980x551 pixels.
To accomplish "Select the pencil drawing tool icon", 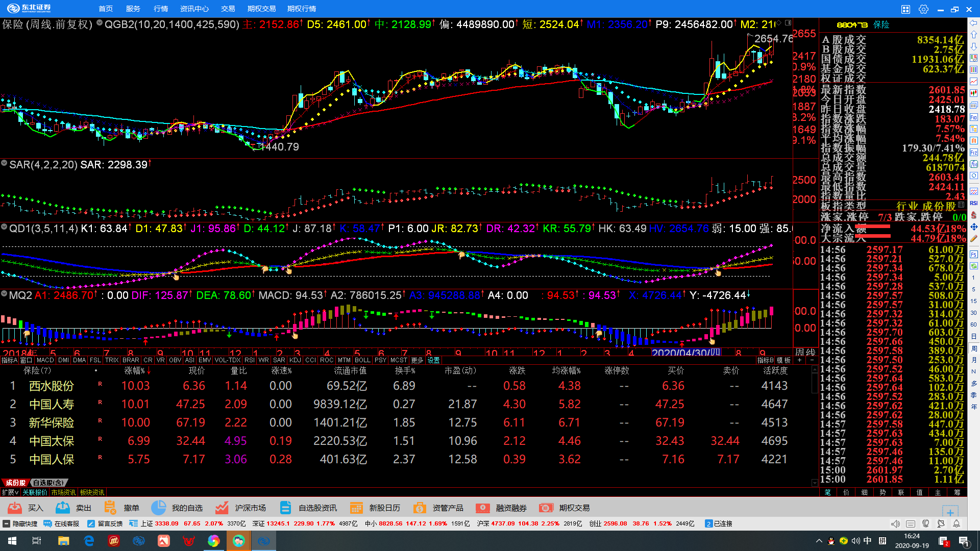I will pyautogui.click(x=974, y=238).
